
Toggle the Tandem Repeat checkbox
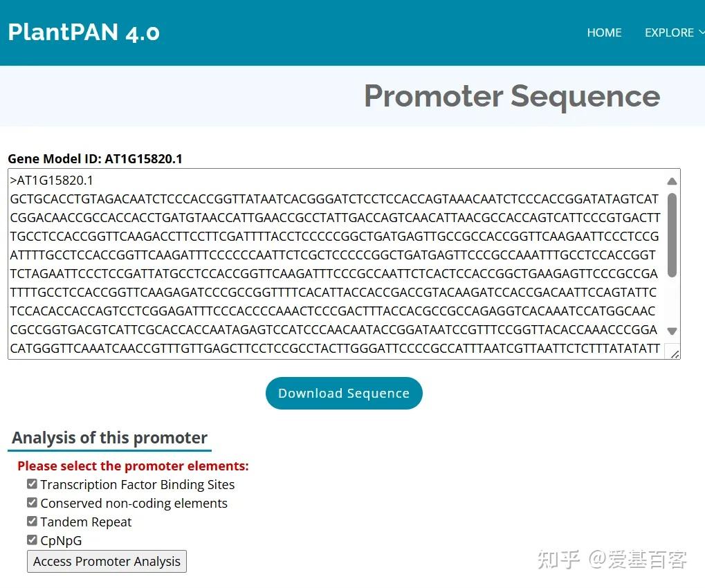tap(32, 521)
